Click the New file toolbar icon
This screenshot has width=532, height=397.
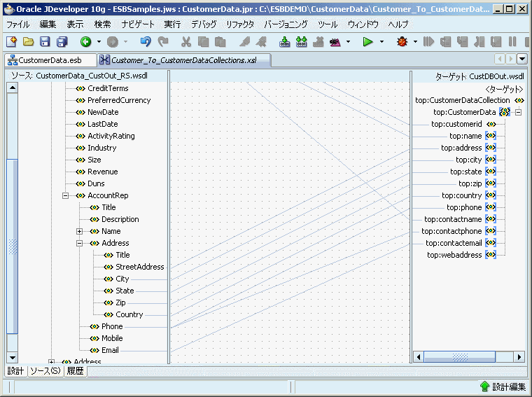(x=11, y=42)
